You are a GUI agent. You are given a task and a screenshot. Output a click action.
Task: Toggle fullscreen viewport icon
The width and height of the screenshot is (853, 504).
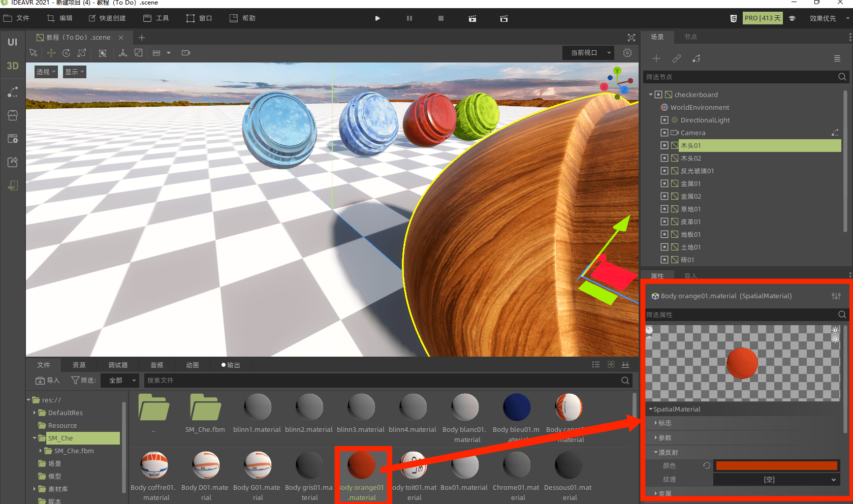[631, 38]
